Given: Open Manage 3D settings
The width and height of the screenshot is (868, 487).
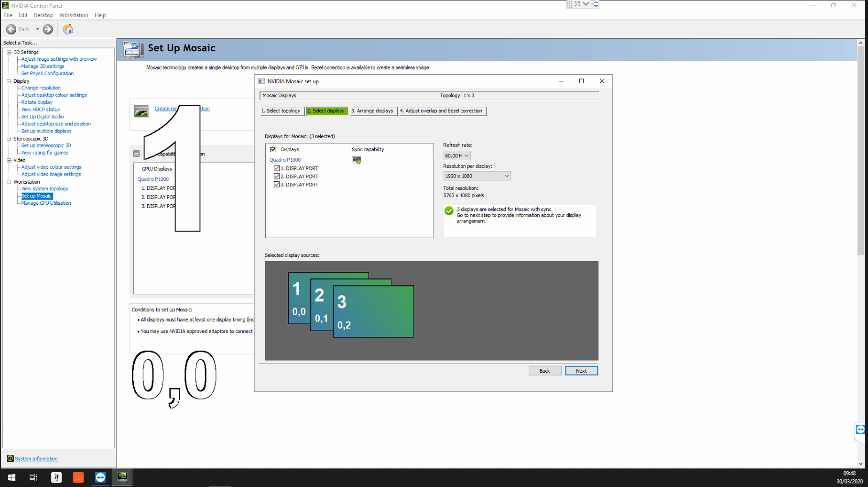Looking at the screenshot, I should pyautogui.click(x=43, y=66).
